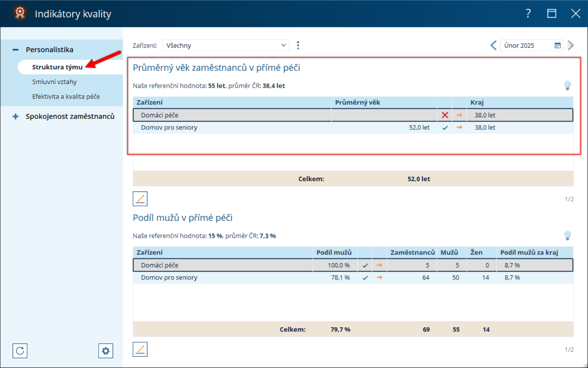Click edit pencil icon under Podíl mužů table
Image resolution: width=588 pixels, height=368 pixels.
140,349
